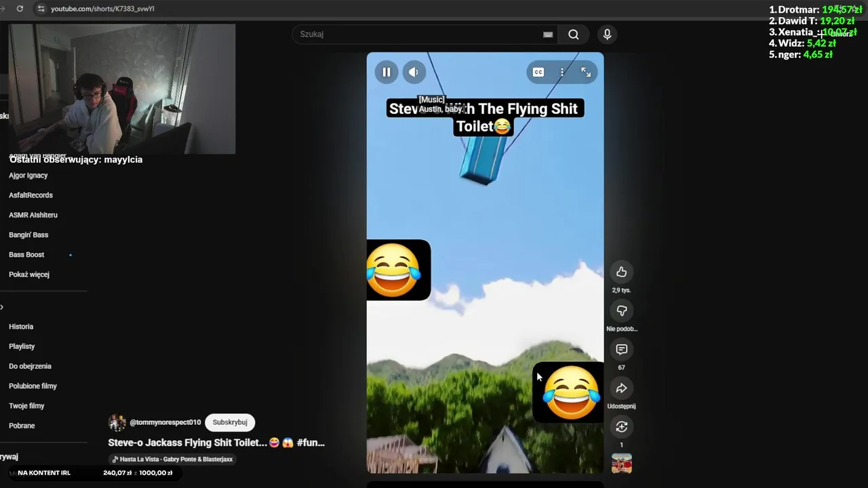
Task: Click the Remix icon
Action: [x=621, y=426]
